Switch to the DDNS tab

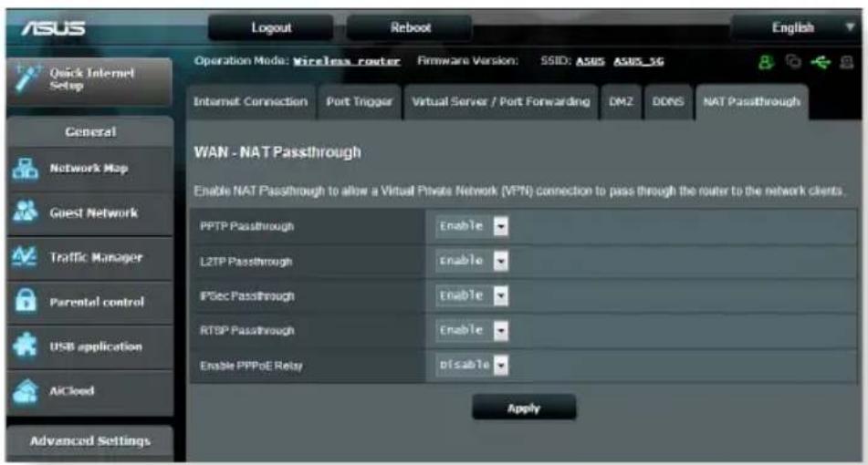click(668, 102)
